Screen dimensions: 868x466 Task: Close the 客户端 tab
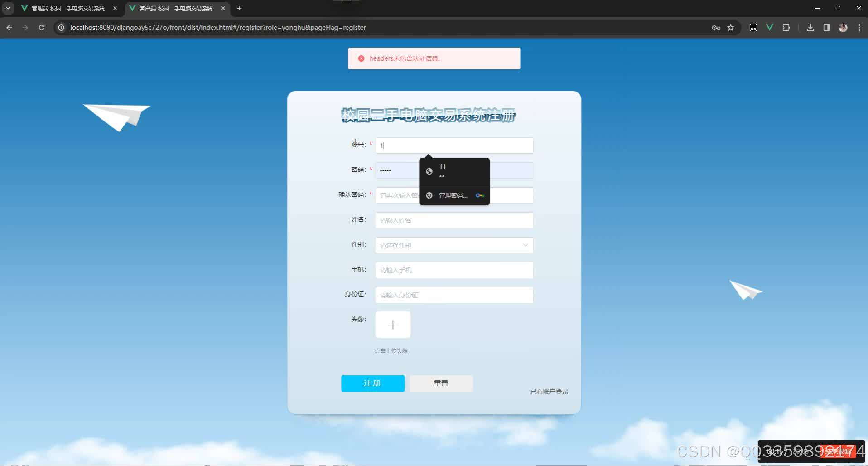[223, 8]
